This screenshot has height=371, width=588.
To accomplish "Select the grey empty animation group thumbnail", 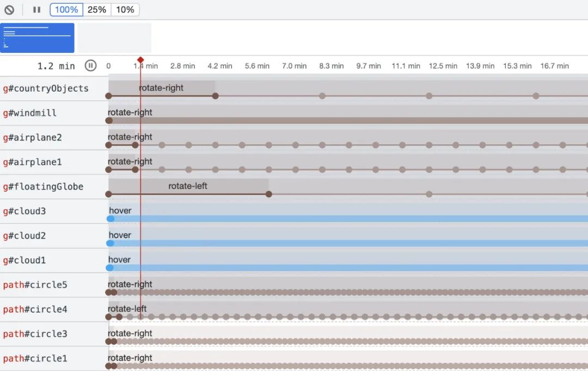I will click(x=114, y=38).
